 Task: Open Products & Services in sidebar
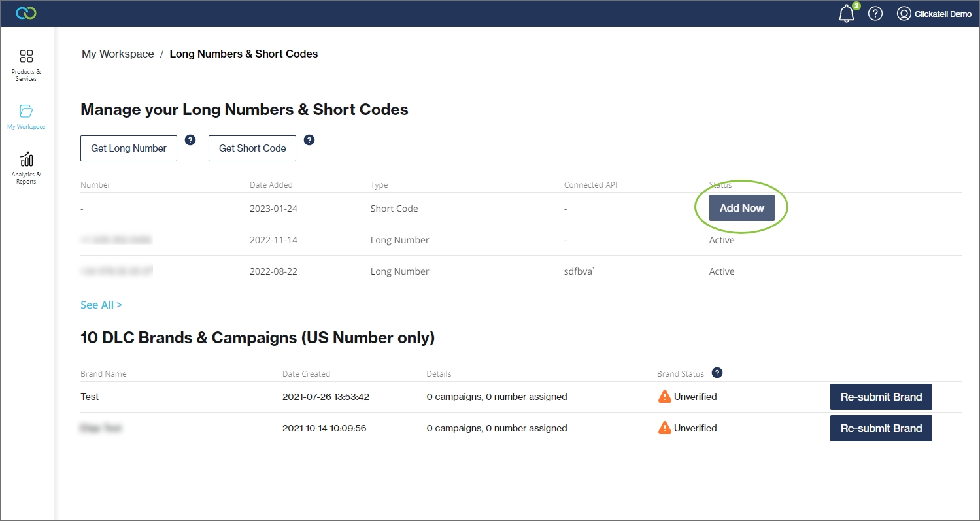26,65
